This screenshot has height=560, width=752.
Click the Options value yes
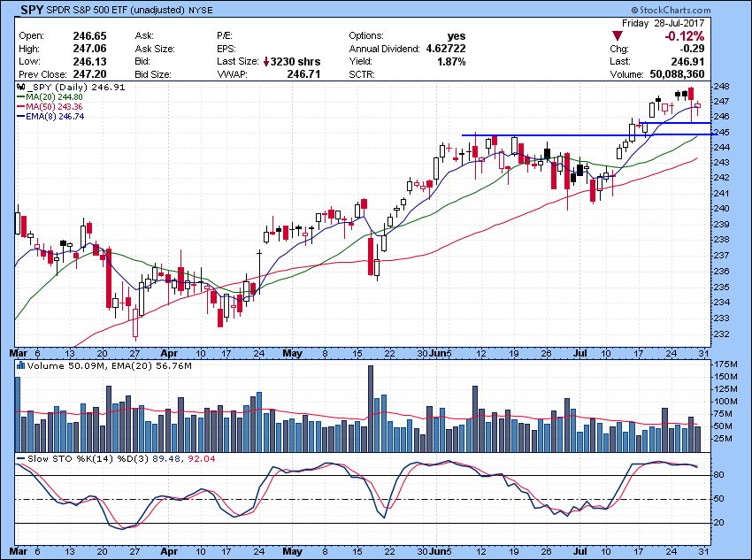coord(457,36)
